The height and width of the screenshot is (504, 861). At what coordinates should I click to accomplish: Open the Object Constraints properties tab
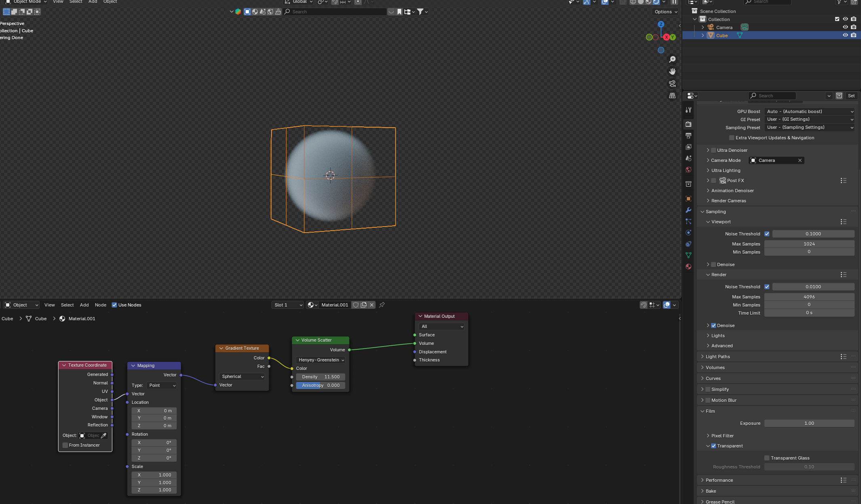coord(688,244)
